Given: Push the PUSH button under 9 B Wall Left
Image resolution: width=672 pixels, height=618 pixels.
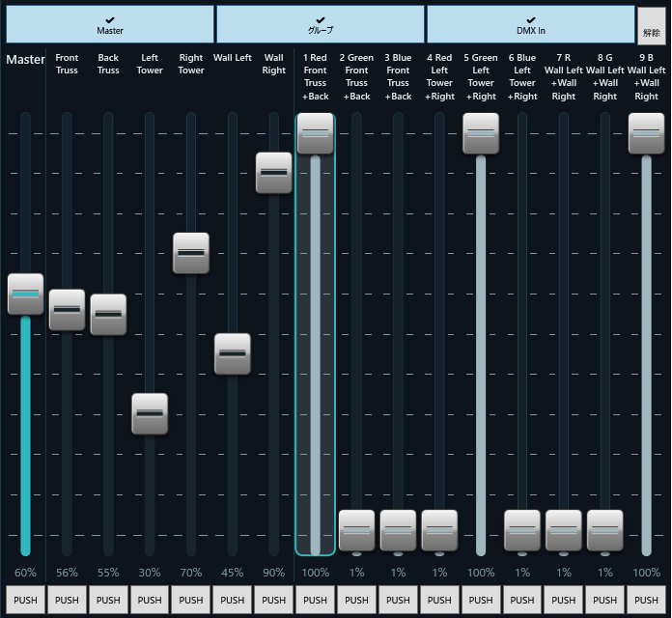Looking at the screenshot, I should [646, 600].
